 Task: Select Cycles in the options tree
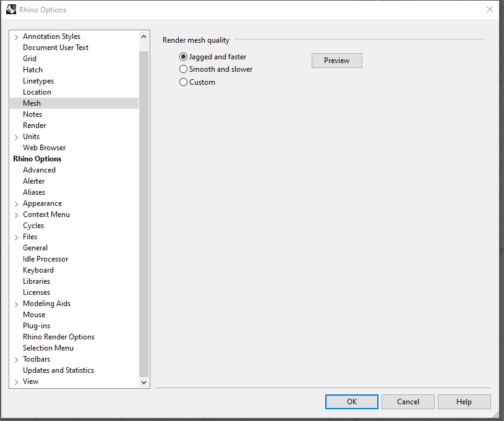(x=33, y=226)
